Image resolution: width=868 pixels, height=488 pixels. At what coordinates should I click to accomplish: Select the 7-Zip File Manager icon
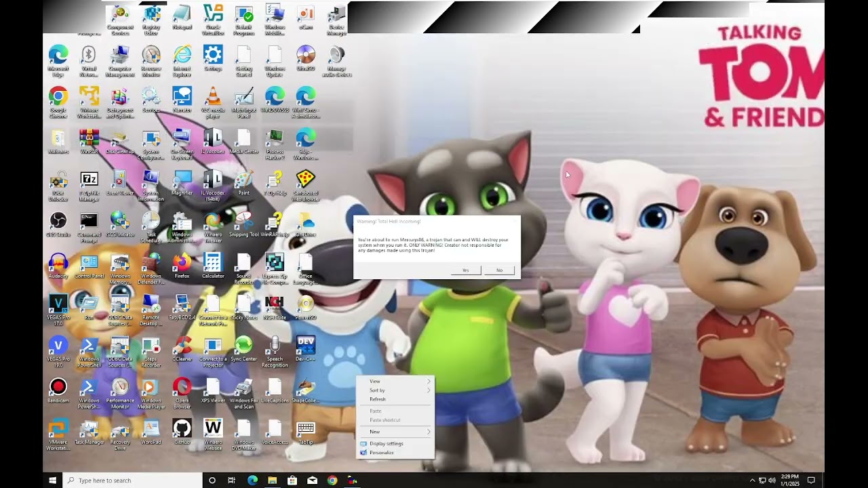point(89,186)
